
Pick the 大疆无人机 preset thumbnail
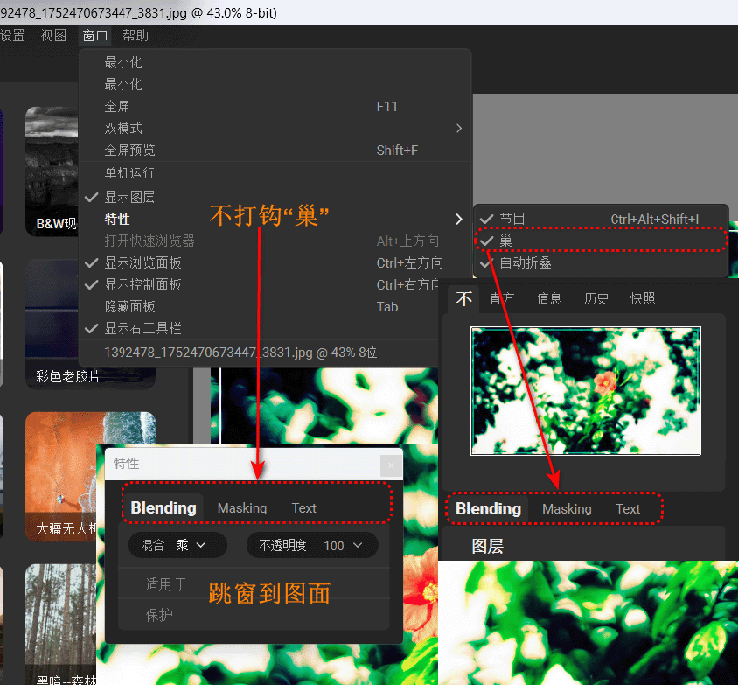pyautogui.click(x=90, y=476)
